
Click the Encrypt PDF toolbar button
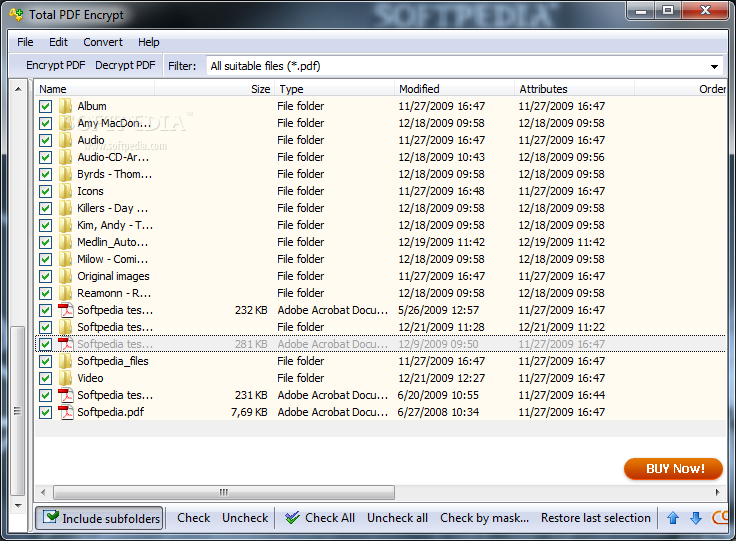coord(55,65)
